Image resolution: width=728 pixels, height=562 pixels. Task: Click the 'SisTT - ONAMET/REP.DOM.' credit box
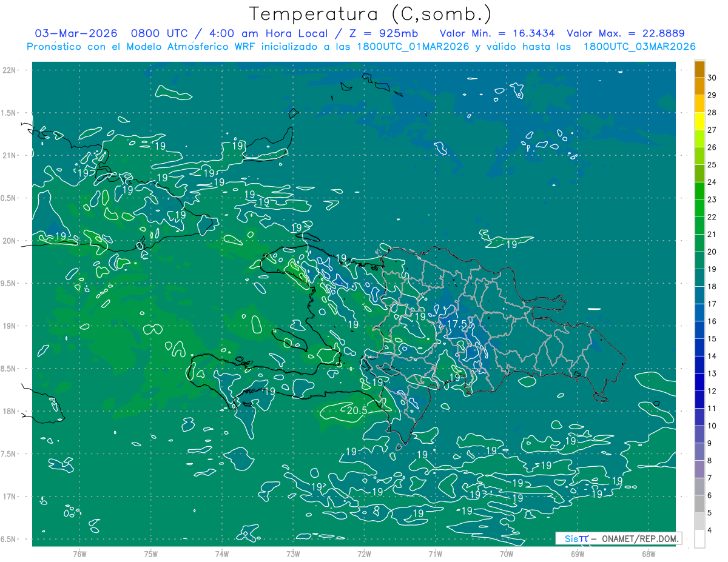click(x=618, y=538)
